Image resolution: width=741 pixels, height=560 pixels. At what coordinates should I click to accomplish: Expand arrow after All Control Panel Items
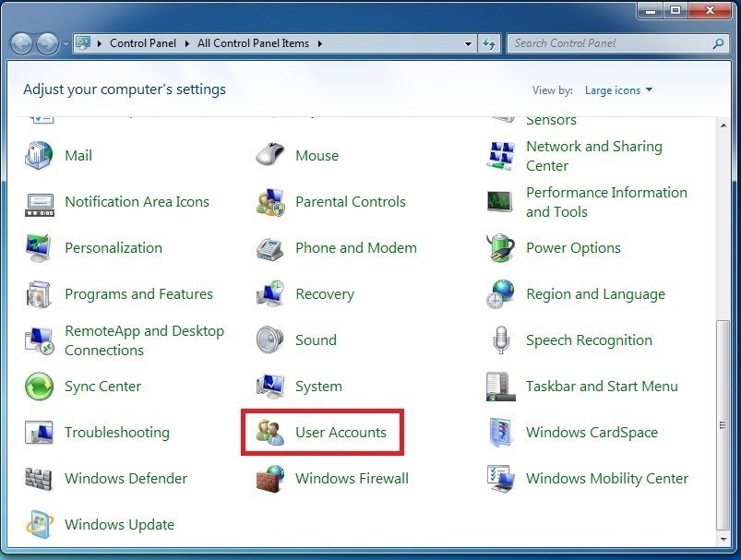tap(320, 43)
